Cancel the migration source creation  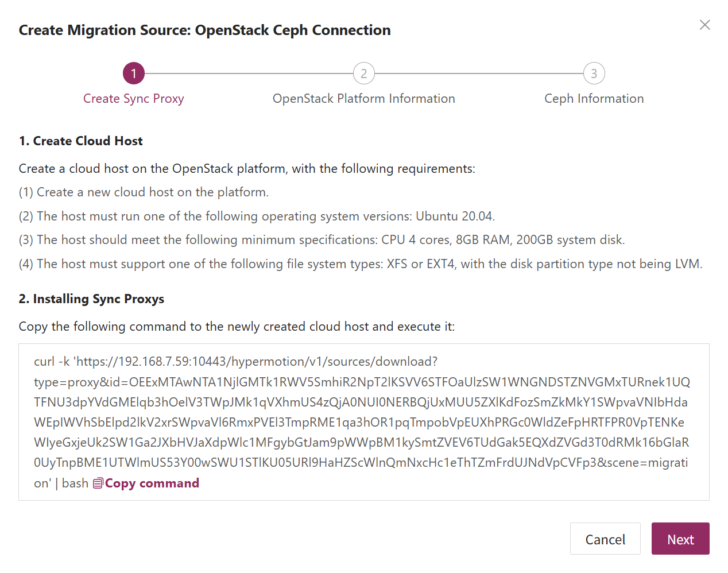(x=605, y=539)
